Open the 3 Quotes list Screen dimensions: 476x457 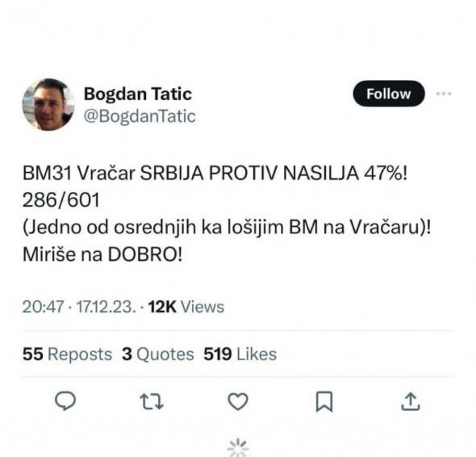[158, 354]
